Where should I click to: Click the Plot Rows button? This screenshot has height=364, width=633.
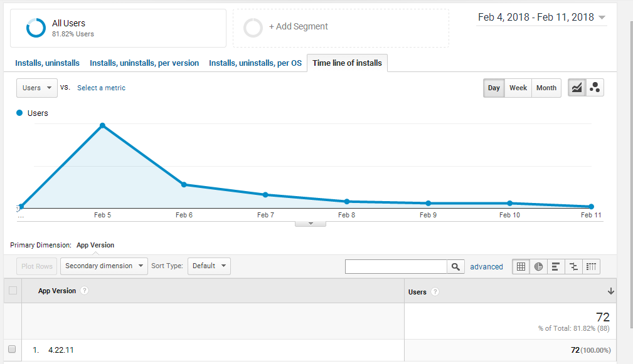click(37, 266)
